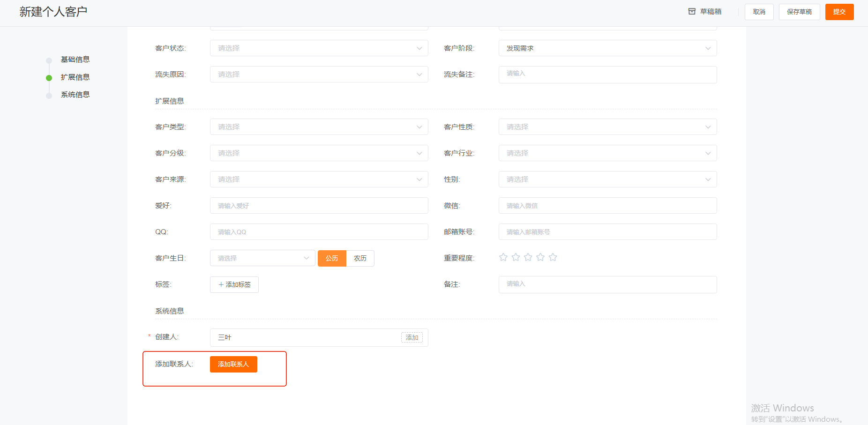Open the 客户状态 dropdown
Screen dimensions: 868x425
319,48
